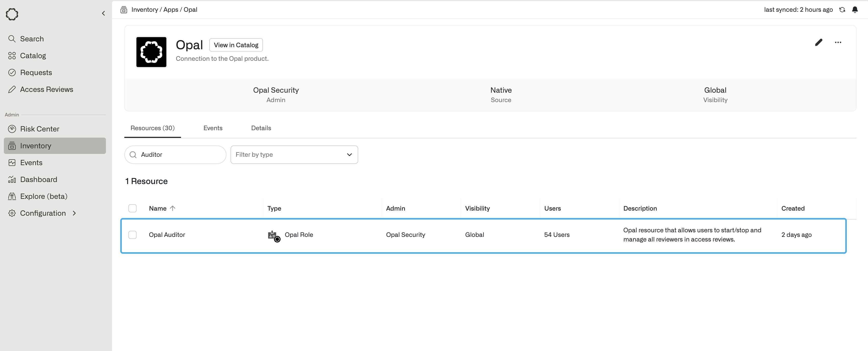Open the notifications bell
Screen dimensions: 868x351
tap(855, 10)
